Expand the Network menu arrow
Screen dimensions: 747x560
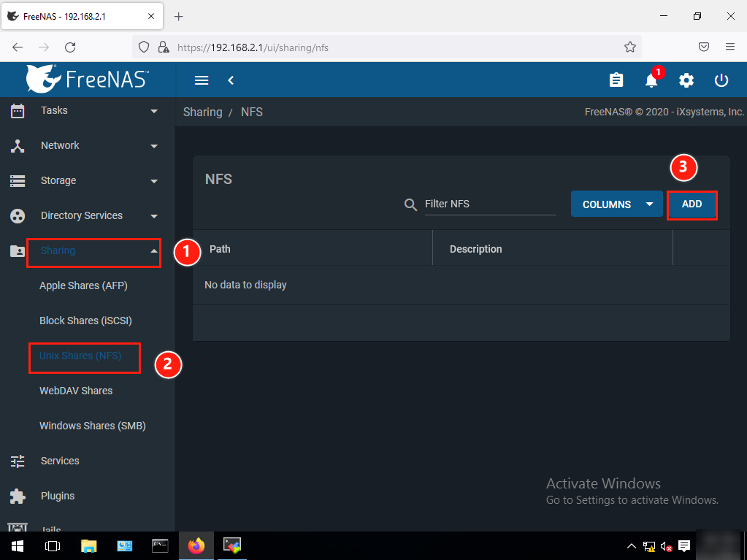(154, 146)
